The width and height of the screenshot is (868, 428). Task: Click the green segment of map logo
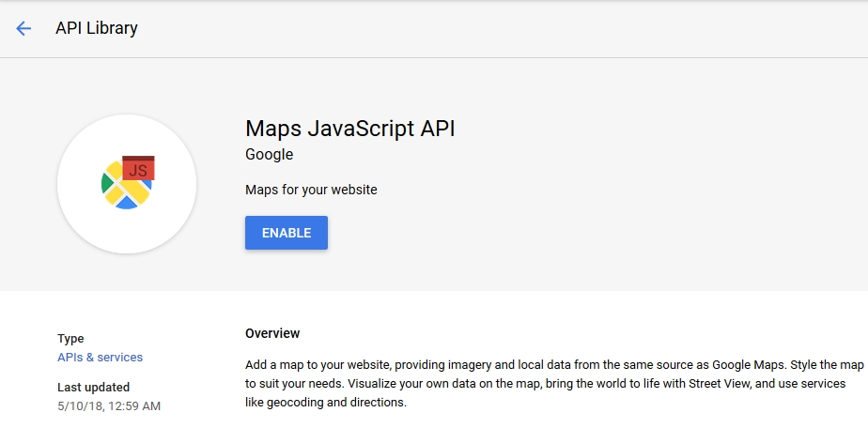point(106,183)
